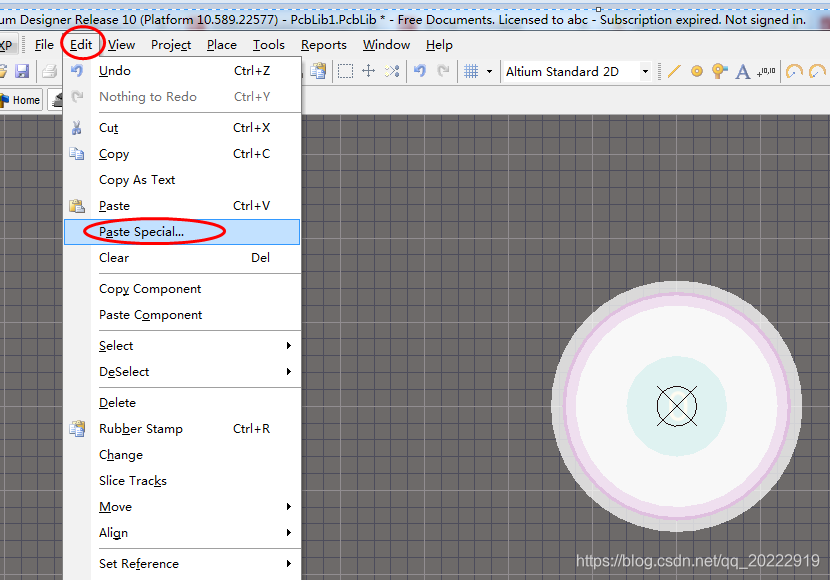Choose Copy from Edit menu
The image size is (830, 580).
click(183, 154)
